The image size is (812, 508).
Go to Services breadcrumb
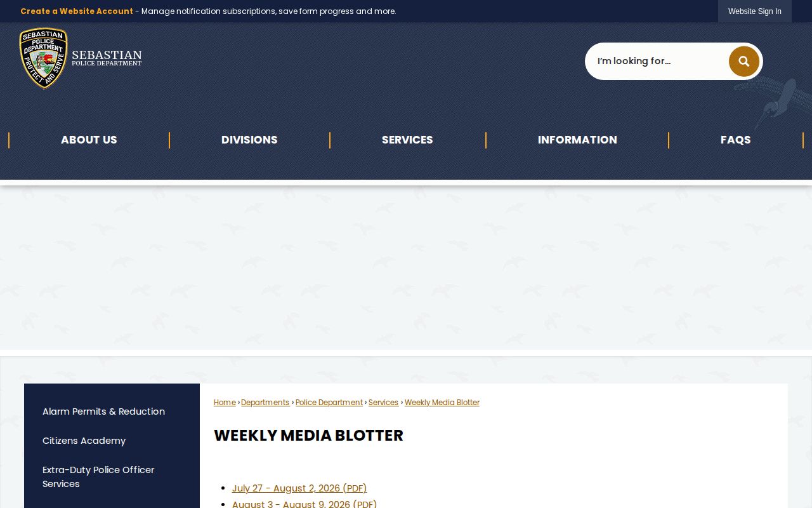coord(384,403)
